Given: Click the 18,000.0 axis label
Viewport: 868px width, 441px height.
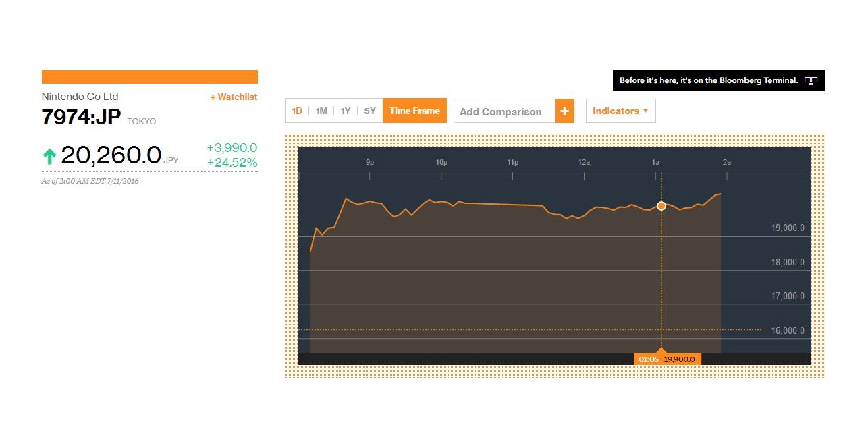Looking at the screenshot, I should tap(788, 263).
